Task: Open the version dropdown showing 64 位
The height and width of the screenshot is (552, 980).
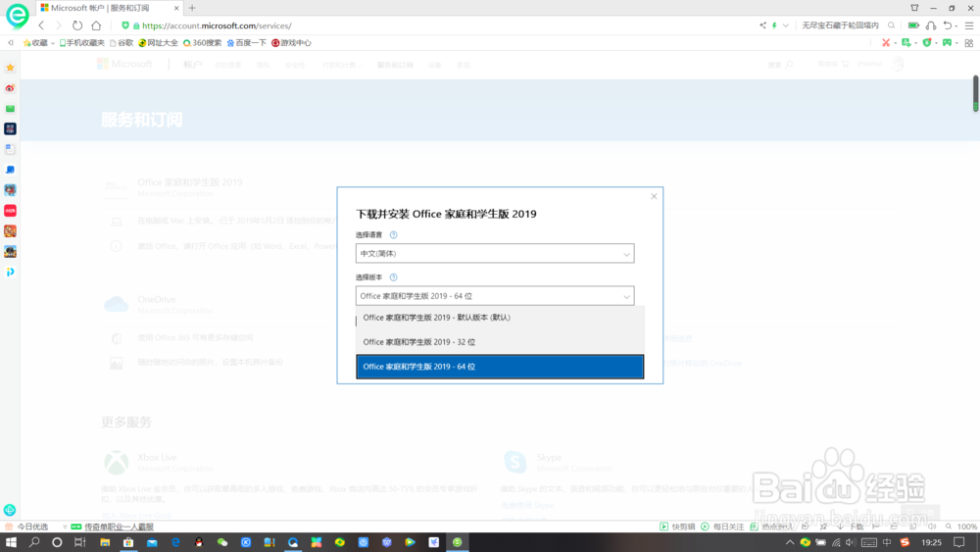Action: click(x=495, y=296)
